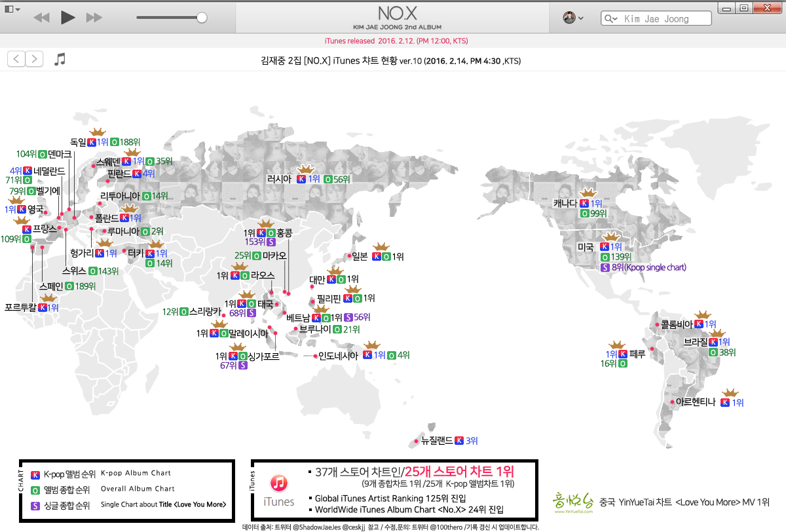Focus the Kim Jae Joong search field

656,18
